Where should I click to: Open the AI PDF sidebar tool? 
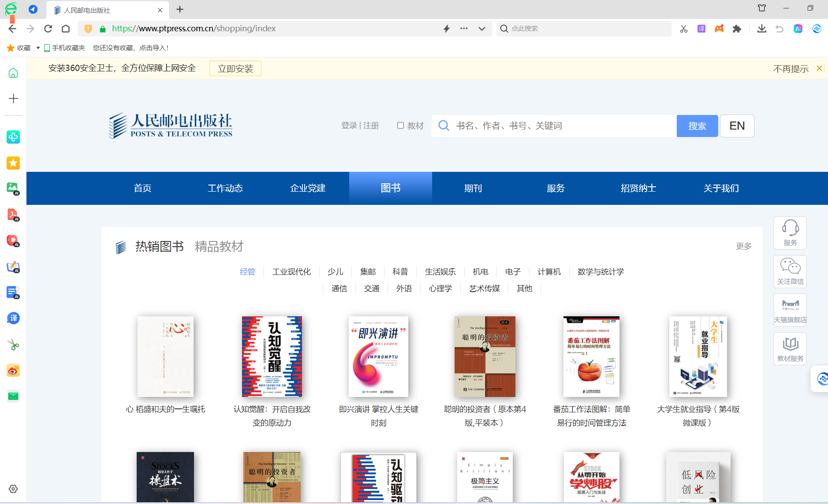[x=13, y=215]
